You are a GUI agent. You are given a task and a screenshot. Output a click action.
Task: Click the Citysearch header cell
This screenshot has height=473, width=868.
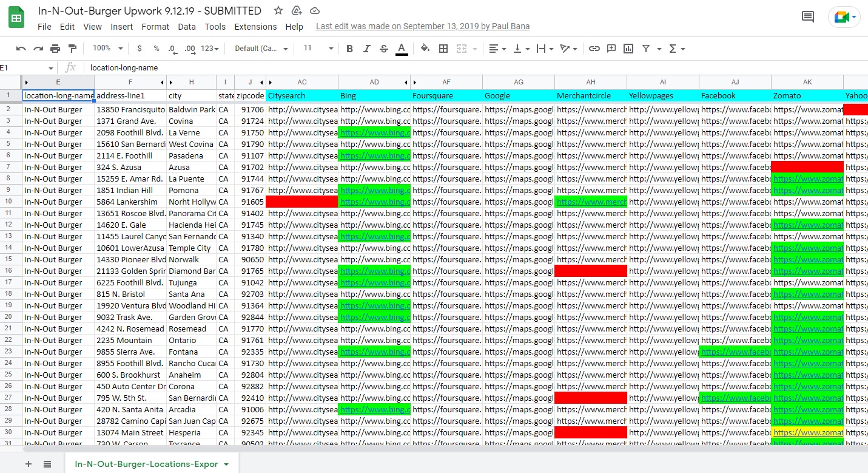[x=302, y=96]
